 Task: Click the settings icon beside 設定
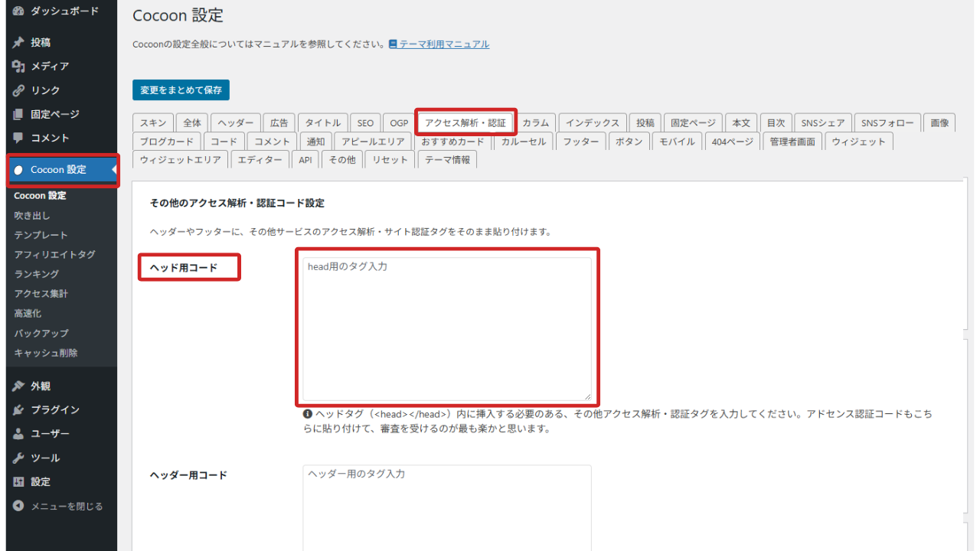click(x=19, y=482)
